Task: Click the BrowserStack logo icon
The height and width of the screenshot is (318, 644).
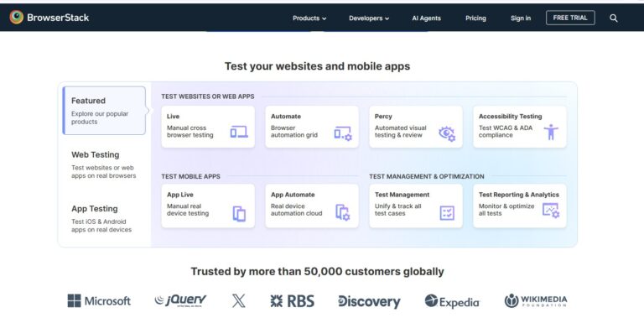Action: (17, 18)
